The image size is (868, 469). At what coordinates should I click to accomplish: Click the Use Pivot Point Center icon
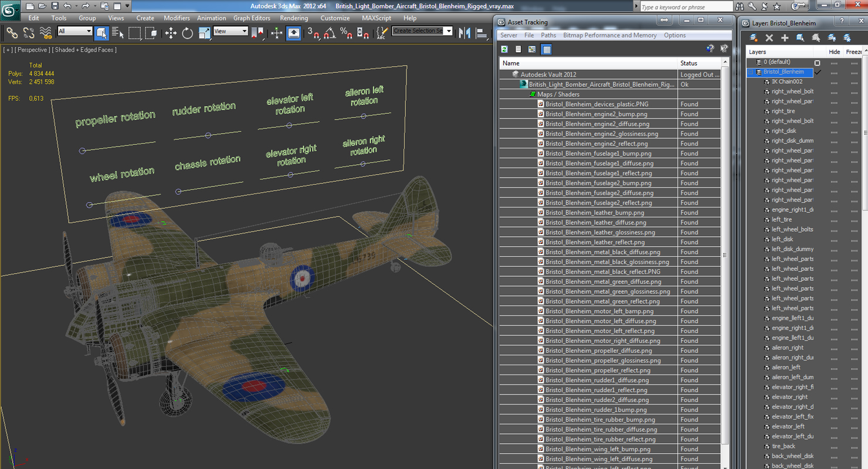pos(257,33)
